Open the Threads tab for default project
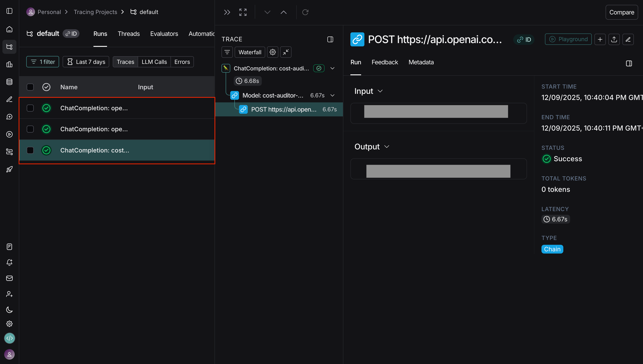This screenshot has height=364, width=643. (x=128, y=33)
